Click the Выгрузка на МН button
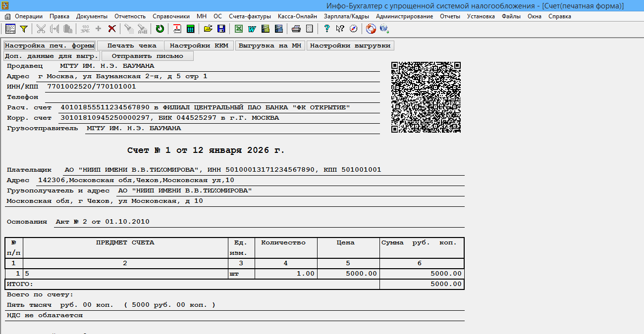The height and width of the screenshot is (334, 644). (x=270, y=46)
